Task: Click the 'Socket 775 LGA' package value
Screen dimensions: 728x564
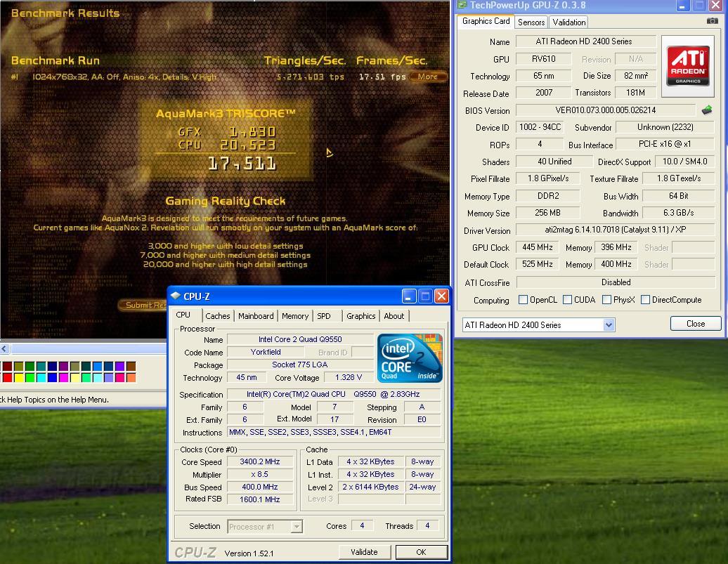Action: point(300,365)
